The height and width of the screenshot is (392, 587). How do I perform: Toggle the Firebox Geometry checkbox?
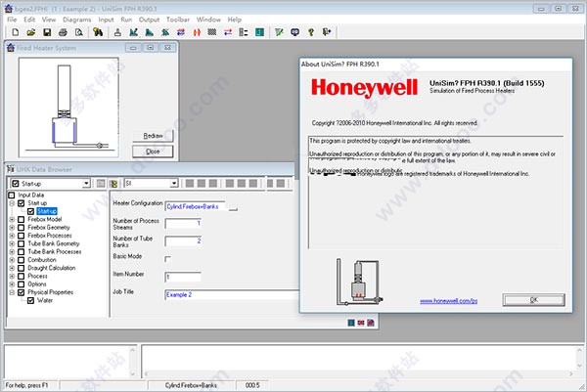[x=22, y=228]
